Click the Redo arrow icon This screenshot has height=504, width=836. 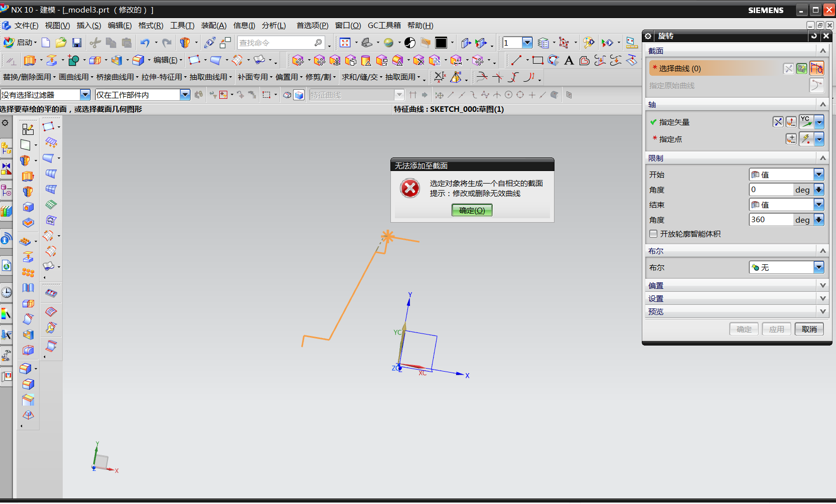(x=167, y=43)
